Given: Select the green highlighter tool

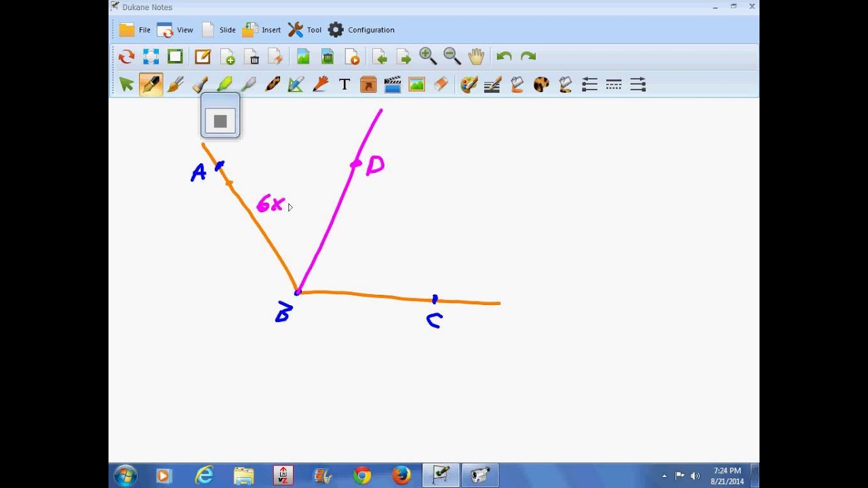Looking at the screenshot, I should pos(224,85).
